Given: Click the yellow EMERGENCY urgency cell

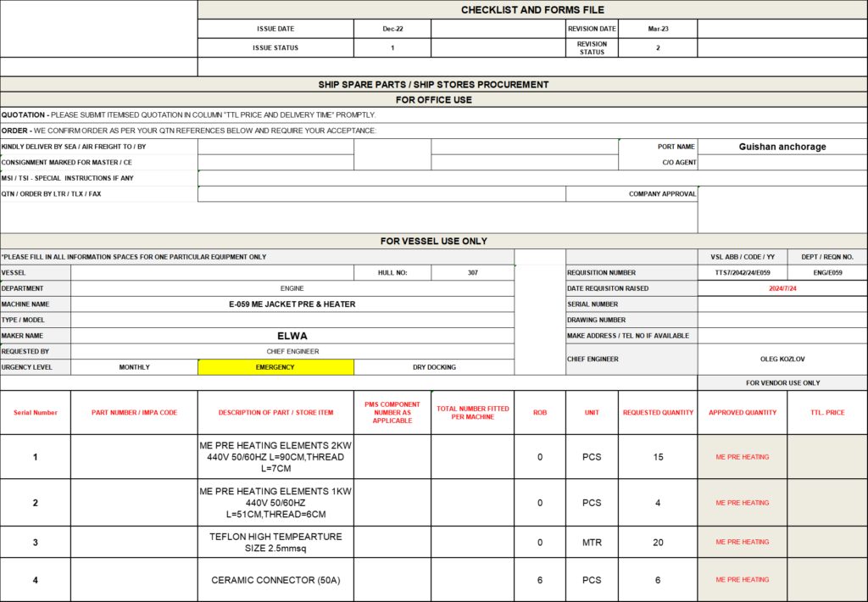Looking at the screenshot, I should pos(275,367).
